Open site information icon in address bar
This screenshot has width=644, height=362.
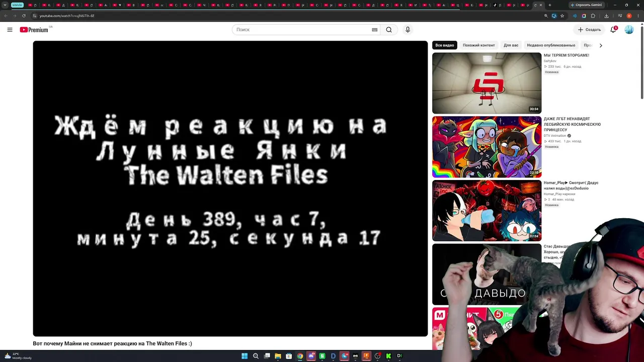pos(35,16)
